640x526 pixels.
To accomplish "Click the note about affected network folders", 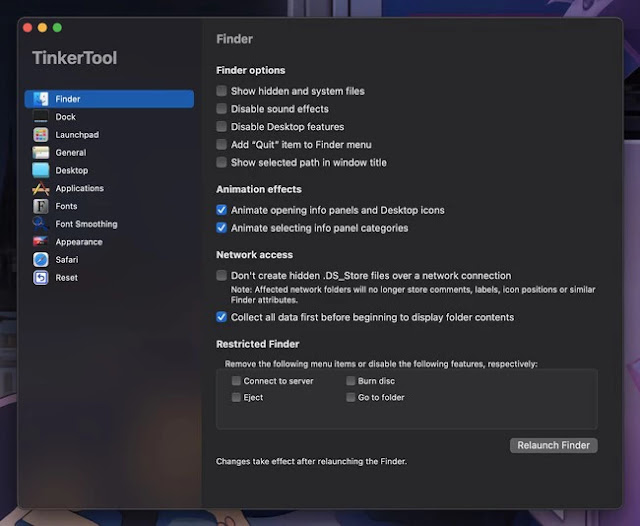I will tap(413, 295).
